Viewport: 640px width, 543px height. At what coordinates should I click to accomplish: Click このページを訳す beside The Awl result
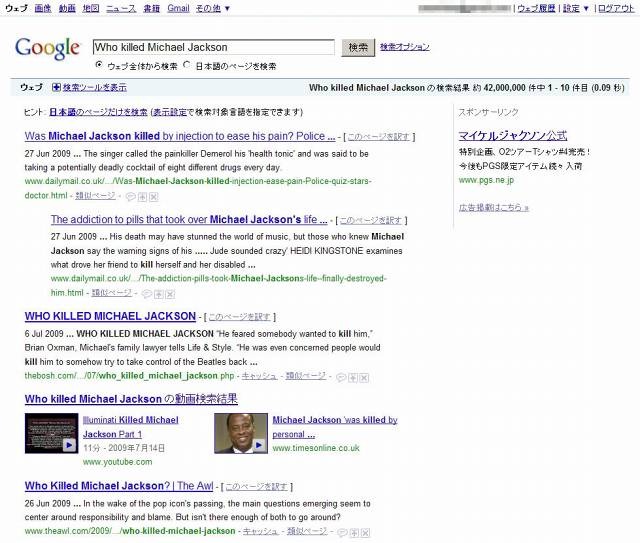tap(256, 487)
